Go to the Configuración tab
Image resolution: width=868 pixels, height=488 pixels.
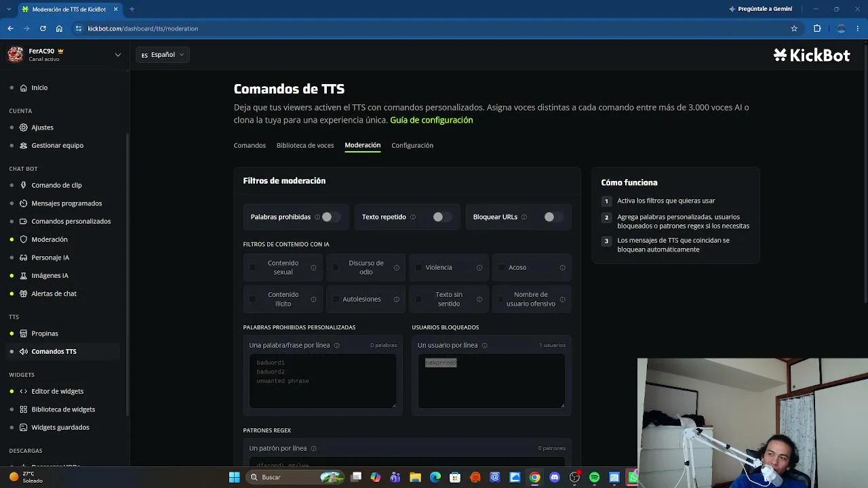412,145
